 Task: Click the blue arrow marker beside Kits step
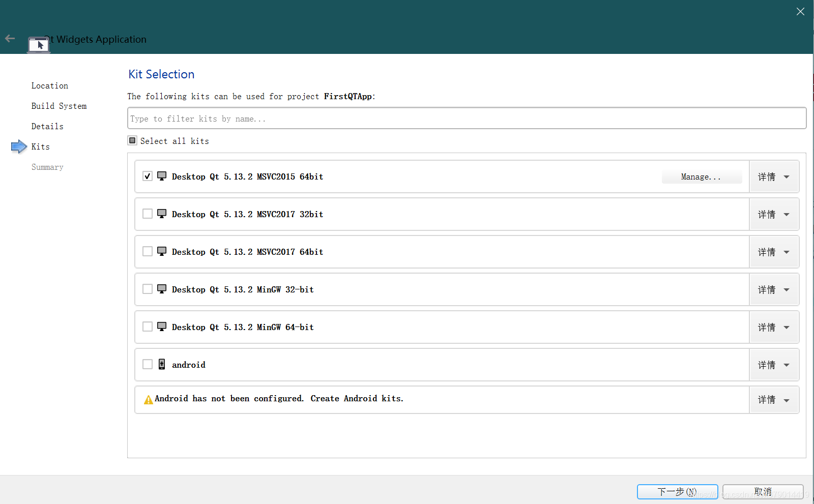(x=19, y=146)
